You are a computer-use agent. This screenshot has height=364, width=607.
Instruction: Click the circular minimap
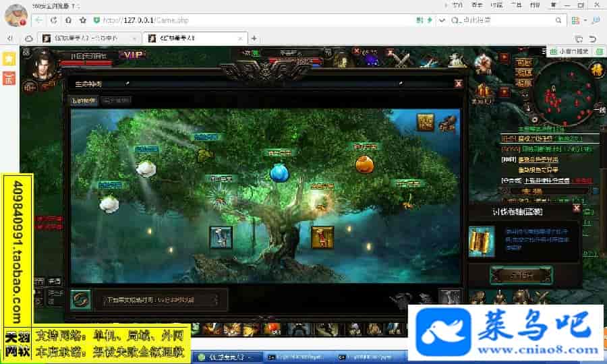[x=565, y=93]
